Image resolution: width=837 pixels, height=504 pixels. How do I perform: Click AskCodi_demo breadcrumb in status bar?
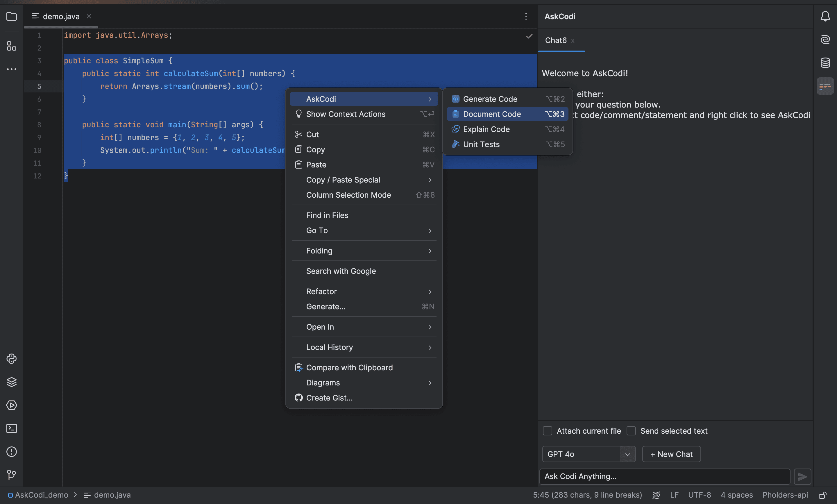pos(38,495)
